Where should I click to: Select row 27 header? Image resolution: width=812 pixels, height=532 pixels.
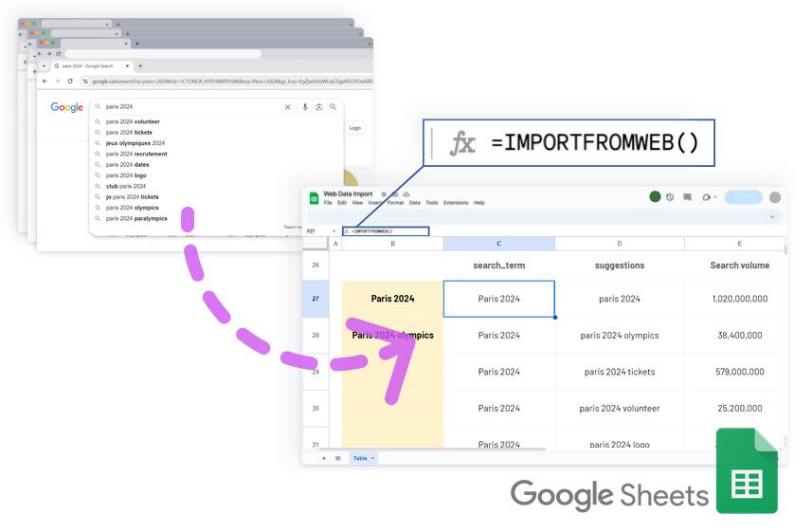click(316, 299)
